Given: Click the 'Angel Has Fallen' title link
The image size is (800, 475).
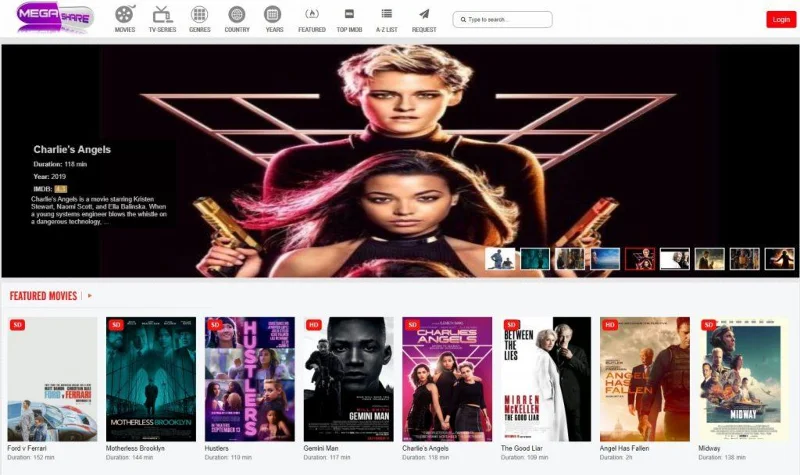Looking at the screenshot, I should 624,448.
